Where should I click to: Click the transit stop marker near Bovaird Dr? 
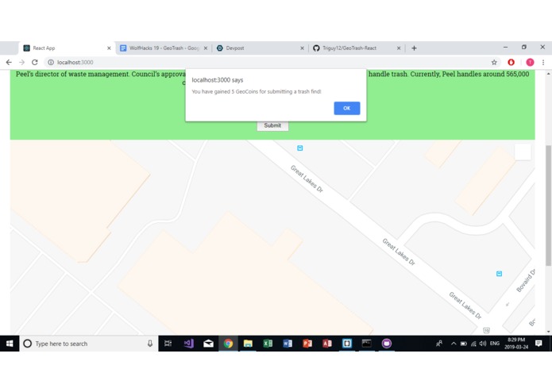pos(499,274)
